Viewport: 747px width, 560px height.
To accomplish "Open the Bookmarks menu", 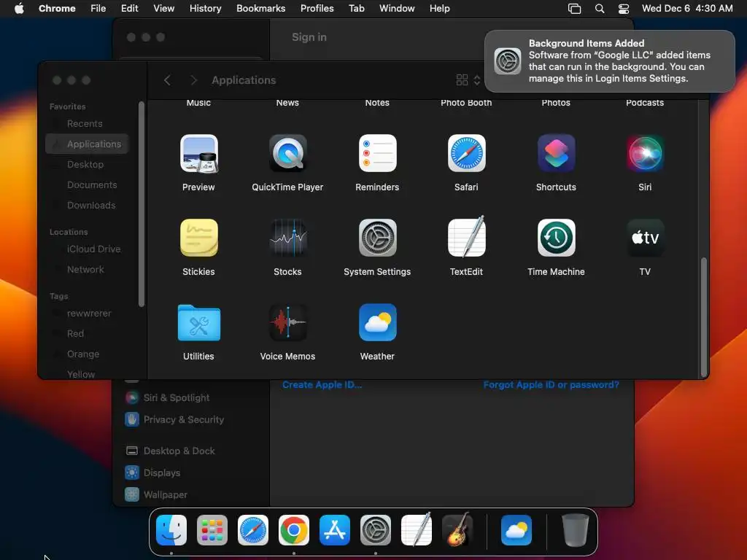I will click(x=260, y=9).
